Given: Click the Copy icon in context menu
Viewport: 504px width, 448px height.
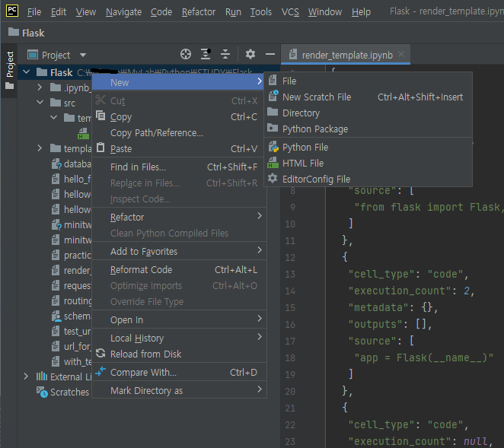Looking at the screenshot, I should click(100, 116).
